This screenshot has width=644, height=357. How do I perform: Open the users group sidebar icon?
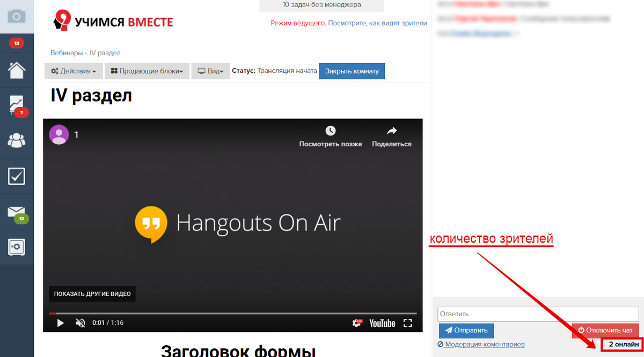pyautogui.click(x=17, y=140)
